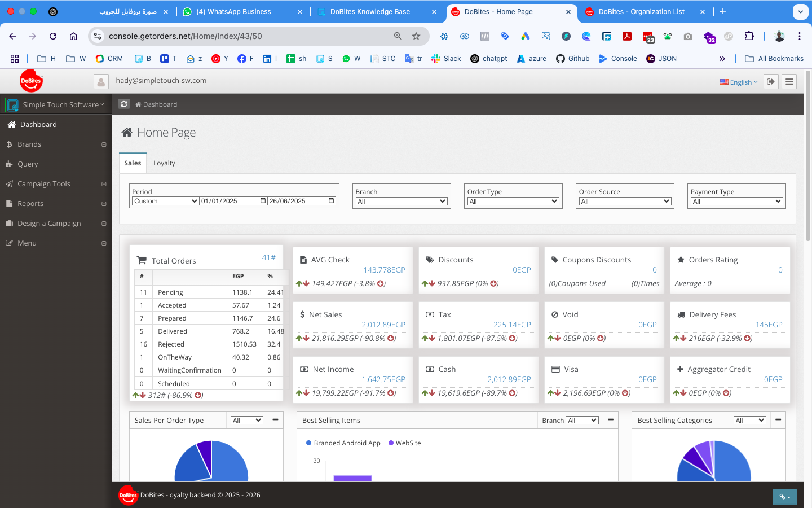Image resolution: width=812 pixels, height=508 pixels.
Task: Expand the Brands sidebar item
Action: tap(104, 144)
